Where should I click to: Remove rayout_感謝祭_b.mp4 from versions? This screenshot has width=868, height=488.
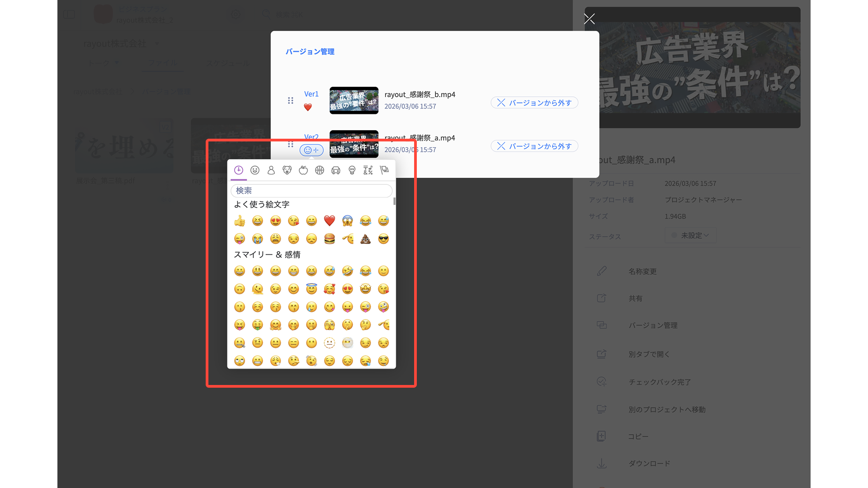(534, 103)
